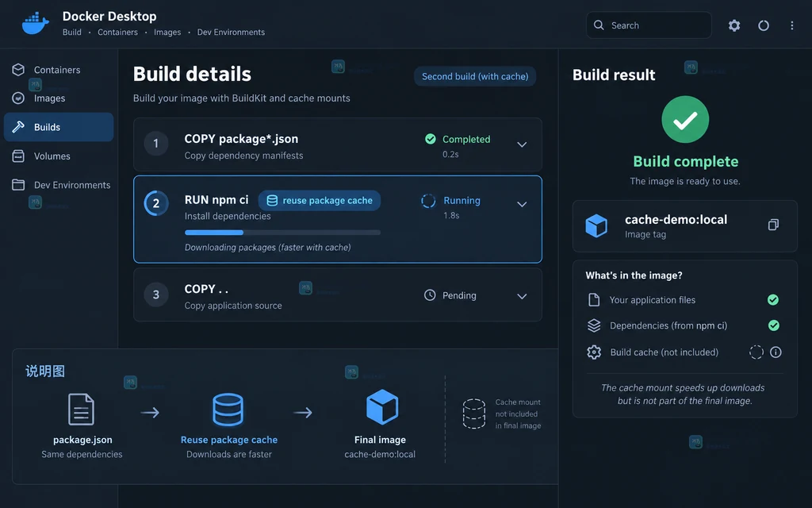This screenshot has width=812, height=508.
Task: Click the RUN npm ci step title
Action: [216, 199]
